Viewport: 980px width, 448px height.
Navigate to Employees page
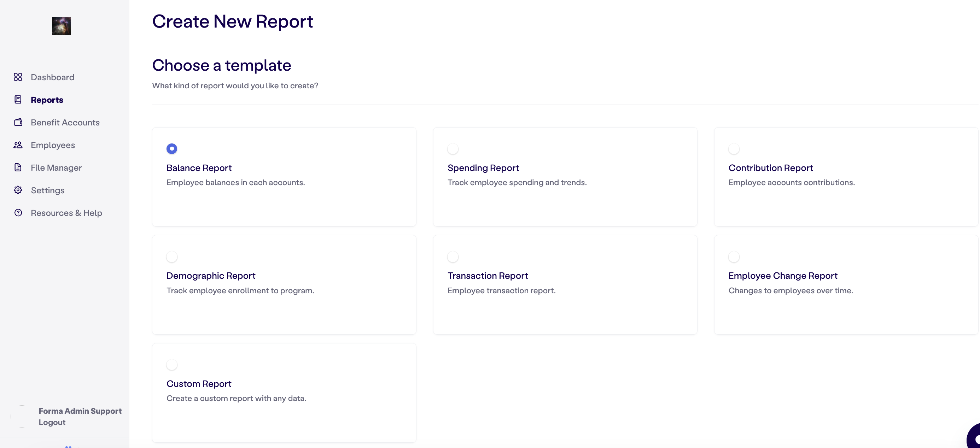pos(53,145)
